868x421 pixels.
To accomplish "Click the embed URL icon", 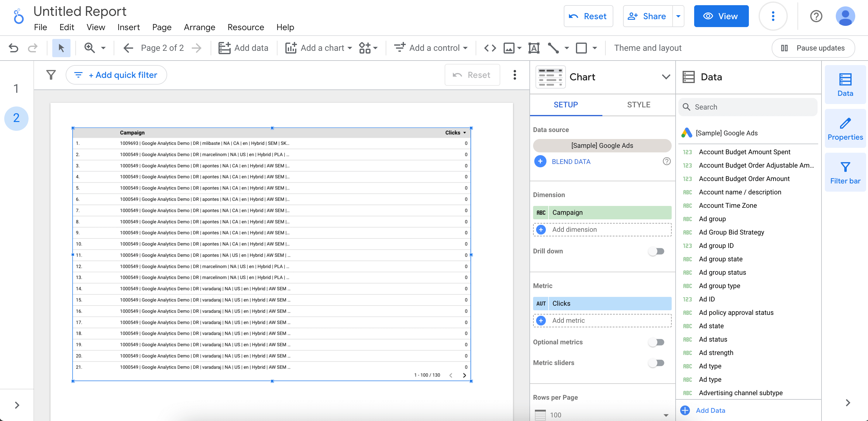I will (x=490, y=48).
